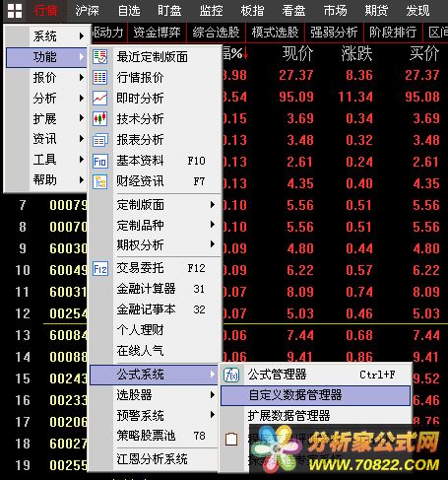Open the 资讯 menu entry

pyautogui.click(x=46, y=139)
